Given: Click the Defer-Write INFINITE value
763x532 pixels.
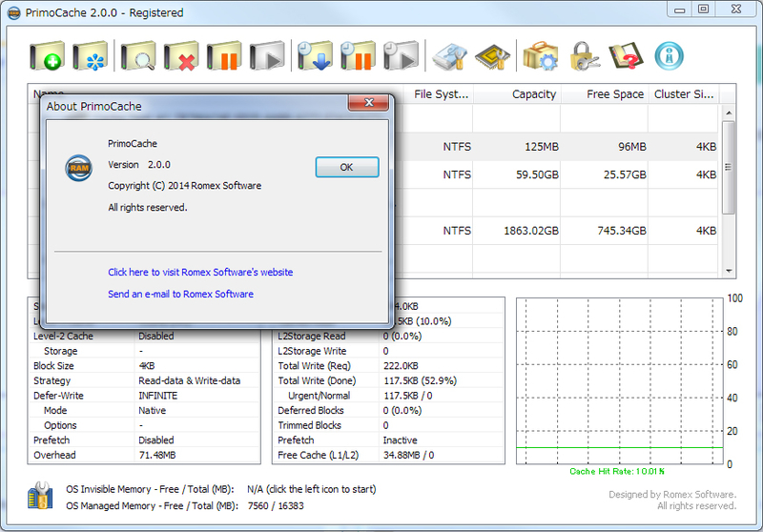Looking at the screenshot, I should [x=157, y=396].
